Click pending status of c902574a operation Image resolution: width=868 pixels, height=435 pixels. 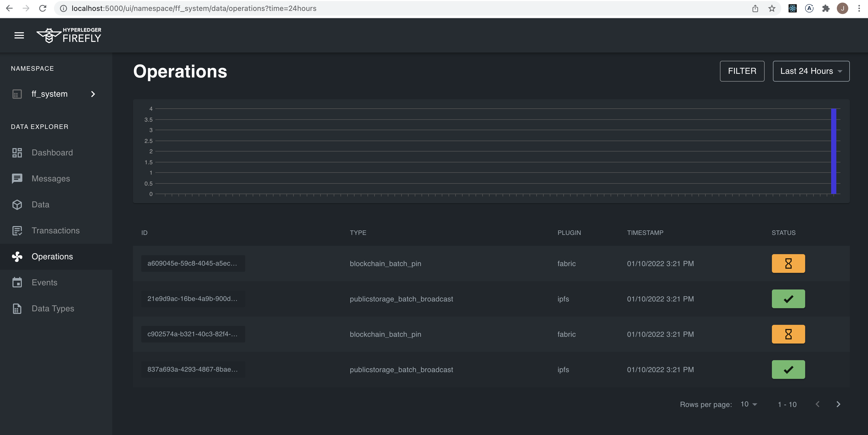coord(788,334)
